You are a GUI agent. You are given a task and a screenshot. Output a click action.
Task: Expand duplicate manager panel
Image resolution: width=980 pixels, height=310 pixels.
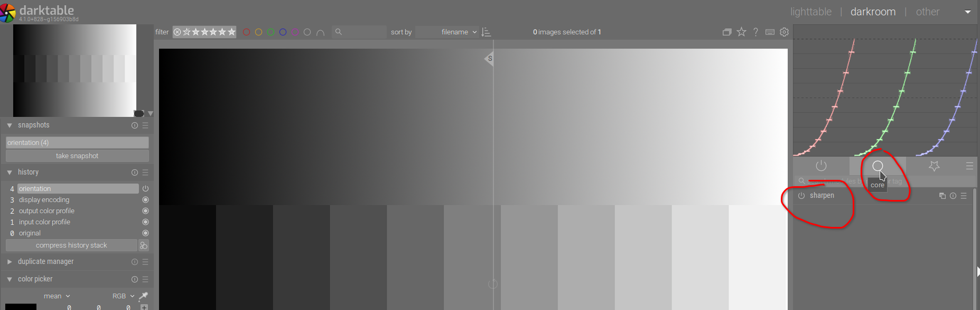10,262
